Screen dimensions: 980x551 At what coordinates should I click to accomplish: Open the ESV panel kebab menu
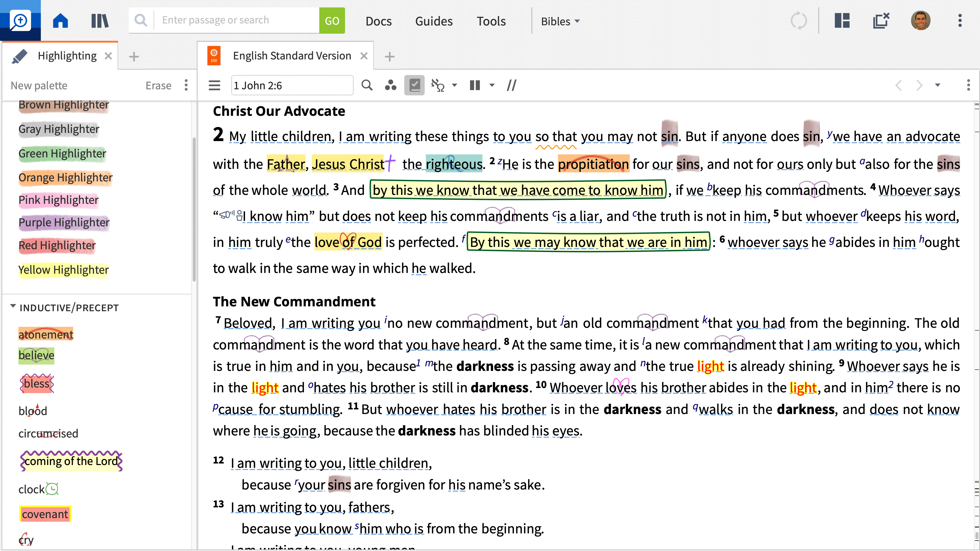tap(968, 85)
